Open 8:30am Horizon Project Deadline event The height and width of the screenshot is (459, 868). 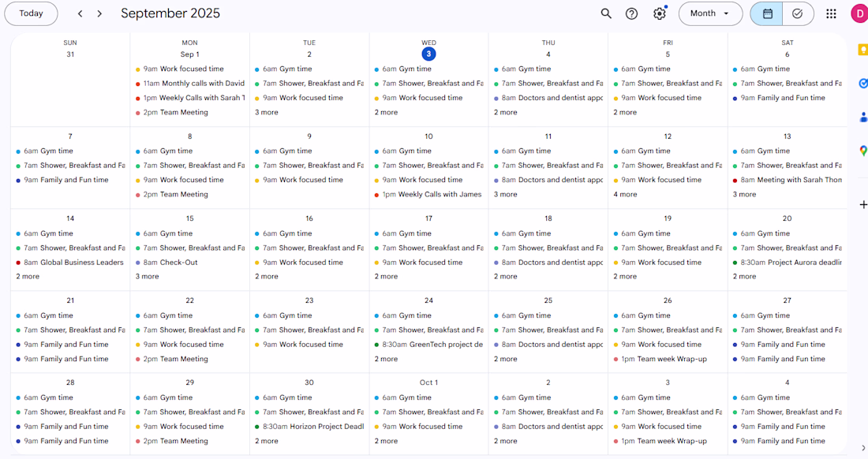point(309,427)
